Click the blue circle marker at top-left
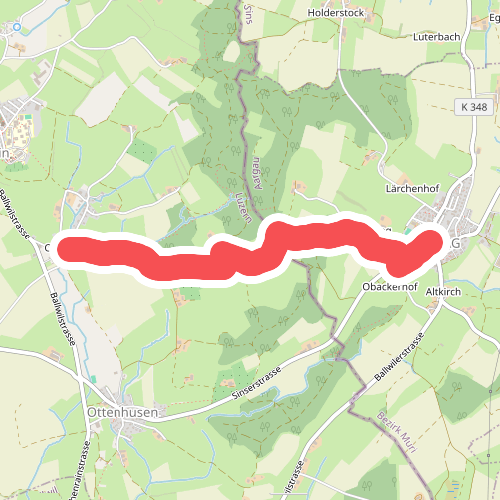Screen dimensions: 500x500 click(17, 27)
